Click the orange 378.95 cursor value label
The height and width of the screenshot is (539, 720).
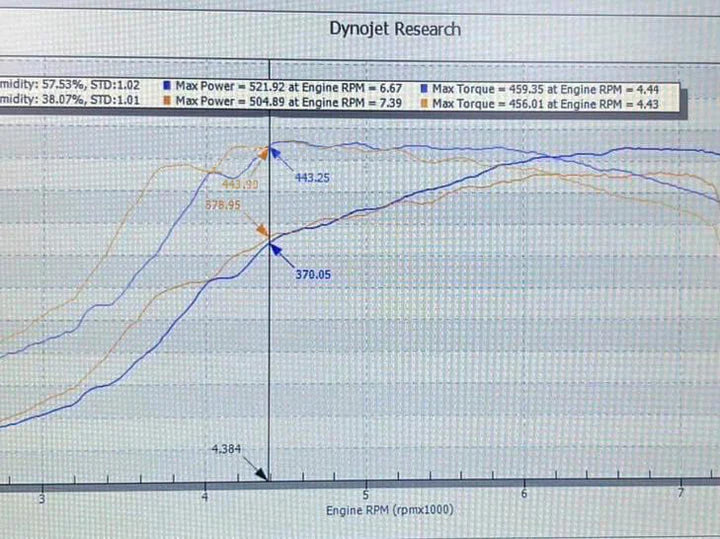click(x=224, y=204)
